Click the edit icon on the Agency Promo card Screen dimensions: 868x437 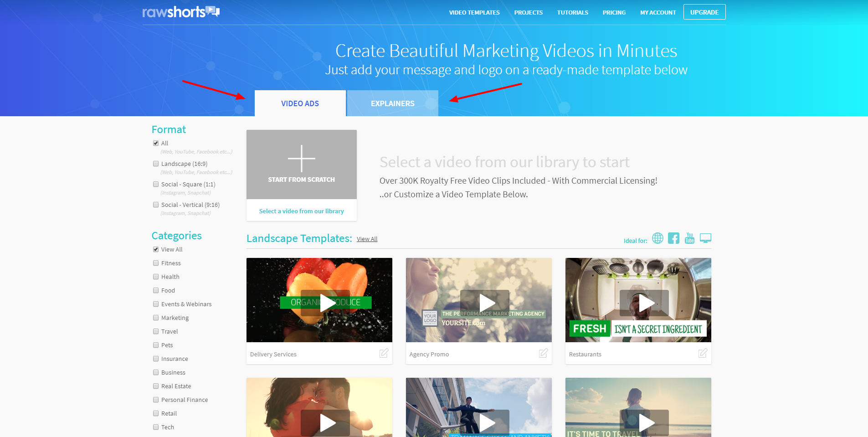tap(543, 353)
